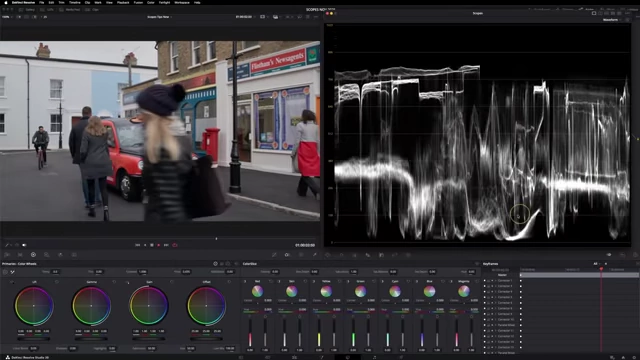This screenshot has width=640, height=360.
Task: Open the Timeline menu
Action: pyautogui.click(x=75, y=2)
